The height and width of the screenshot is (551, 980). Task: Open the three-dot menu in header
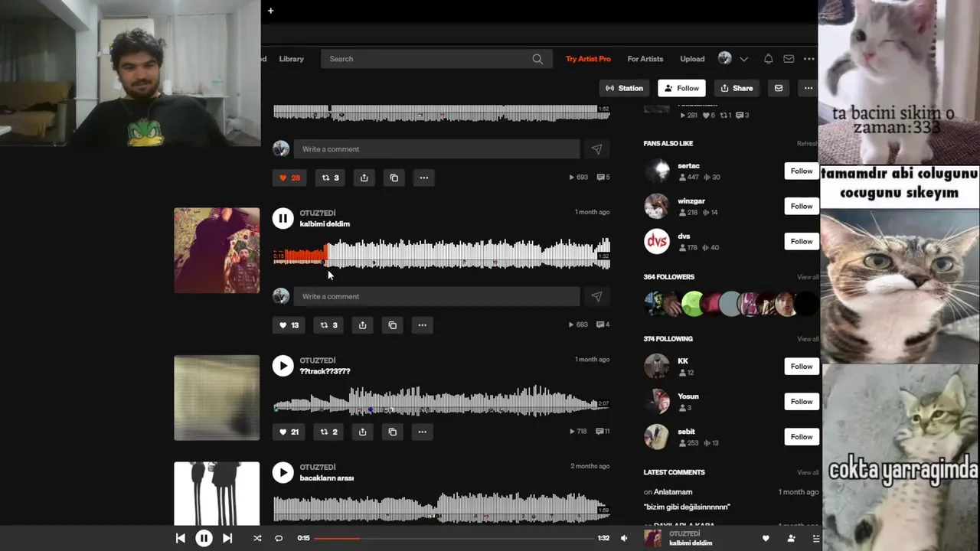click(x=808, y=59)
